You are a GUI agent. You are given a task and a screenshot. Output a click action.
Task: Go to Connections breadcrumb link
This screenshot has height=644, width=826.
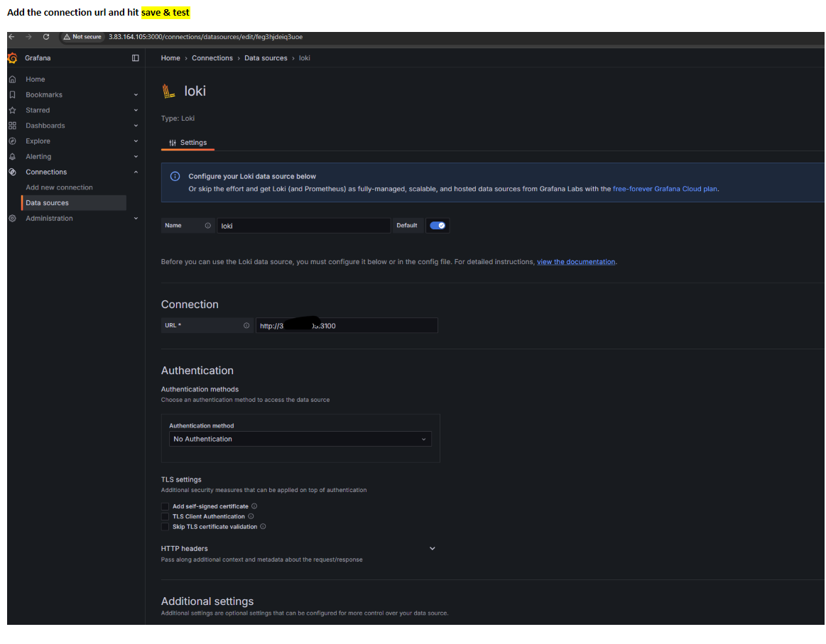212,58
